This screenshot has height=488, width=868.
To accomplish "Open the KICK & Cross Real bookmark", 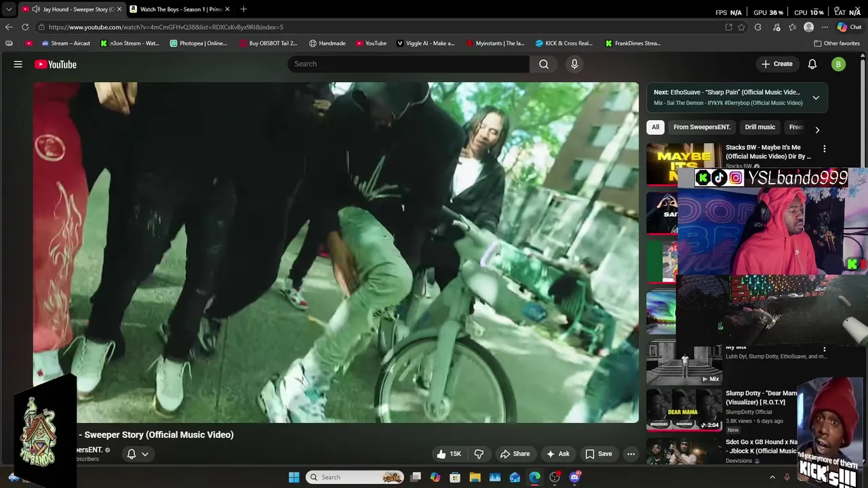I will 564,43.
